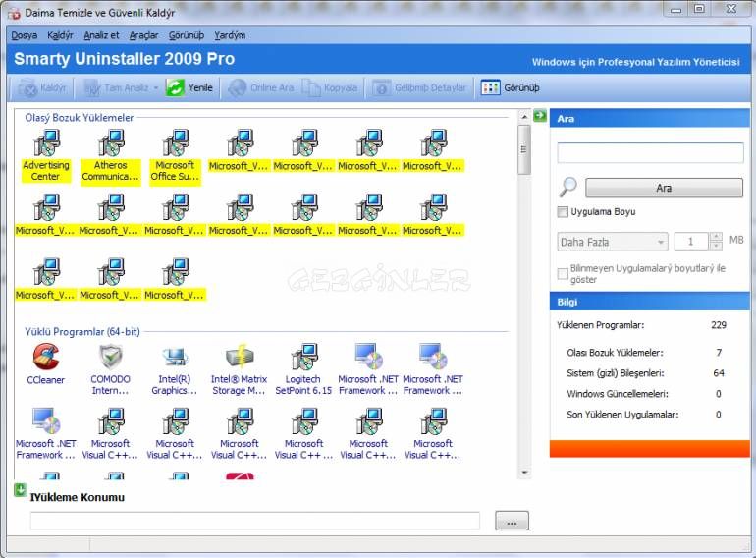
Task: Open the Görünüþ view options icon
Action: (490, 87)
